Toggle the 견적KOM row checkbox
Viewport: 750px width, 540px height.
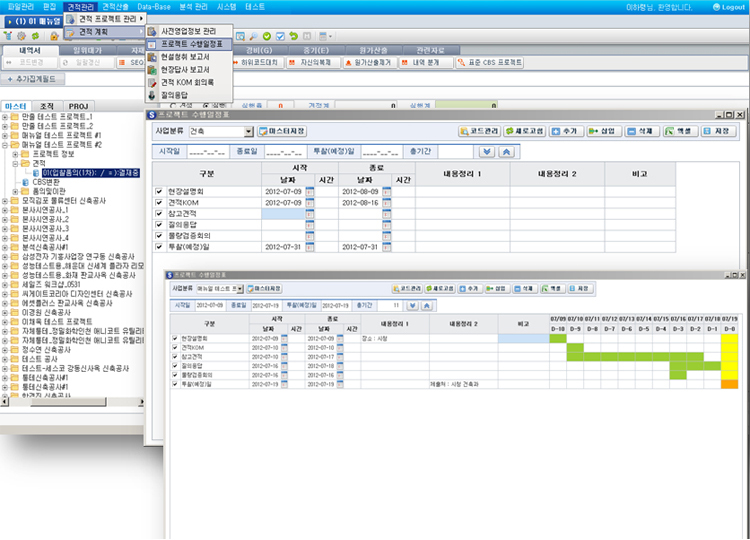[158, 201]
